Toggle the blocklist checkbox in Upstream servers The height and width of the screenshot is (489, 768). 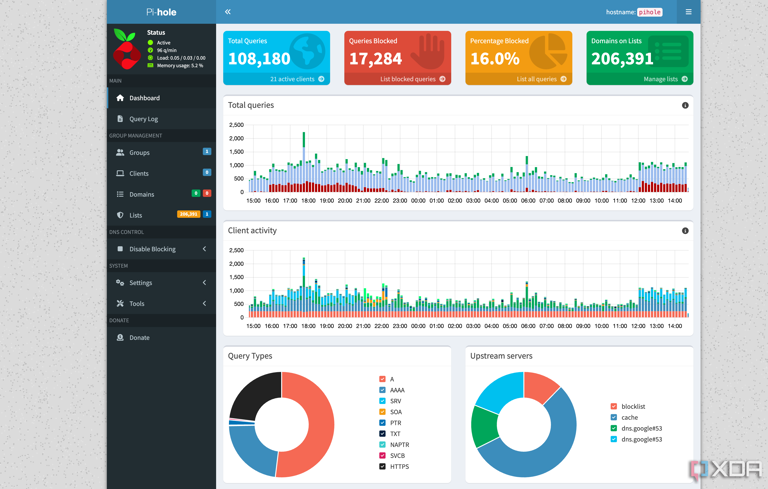(614, 407)
